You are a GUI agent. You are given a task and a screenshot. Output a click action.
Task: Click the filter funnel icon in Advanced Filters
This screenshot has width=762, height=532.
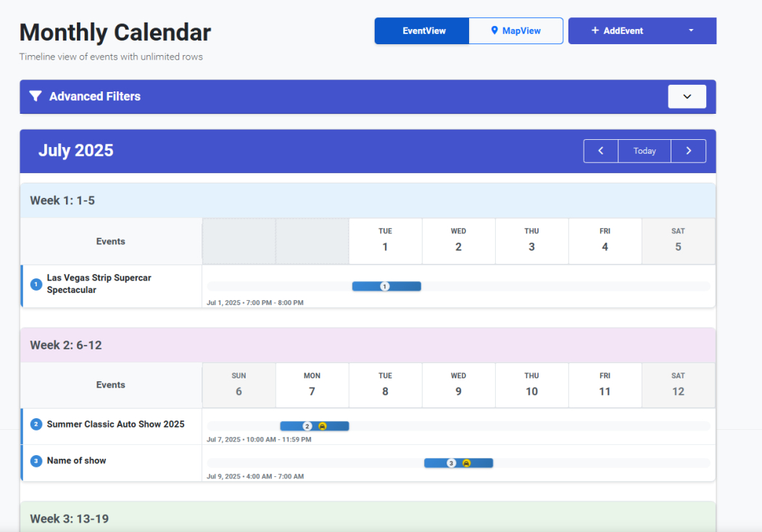point(36,96)
